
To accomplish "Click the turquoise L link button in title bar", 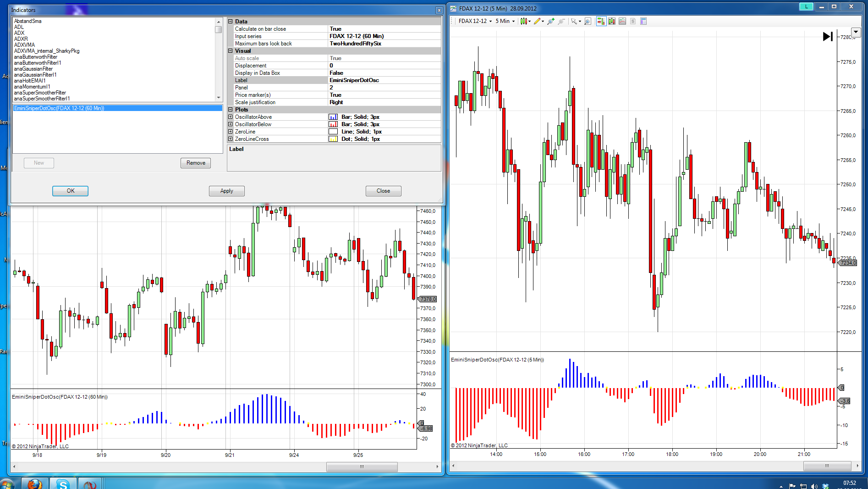I will [806, 6].
